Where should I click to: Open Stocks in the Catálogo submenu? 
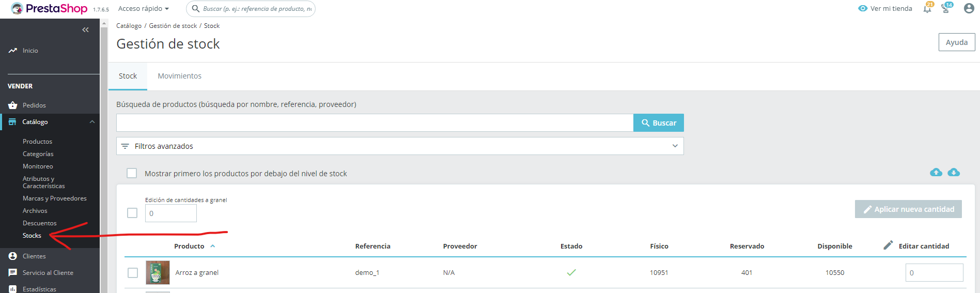(32, 236)
